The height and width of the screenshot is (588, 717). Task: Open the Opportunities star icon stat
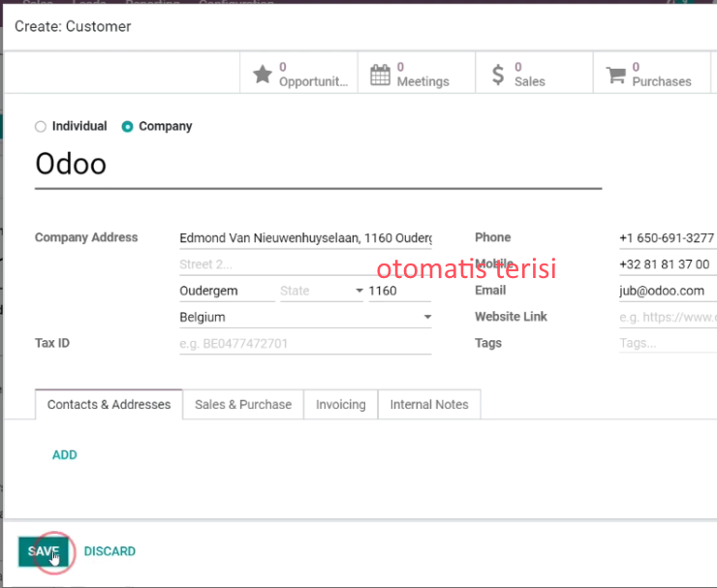pyautogui.click(x=263, y=74)
